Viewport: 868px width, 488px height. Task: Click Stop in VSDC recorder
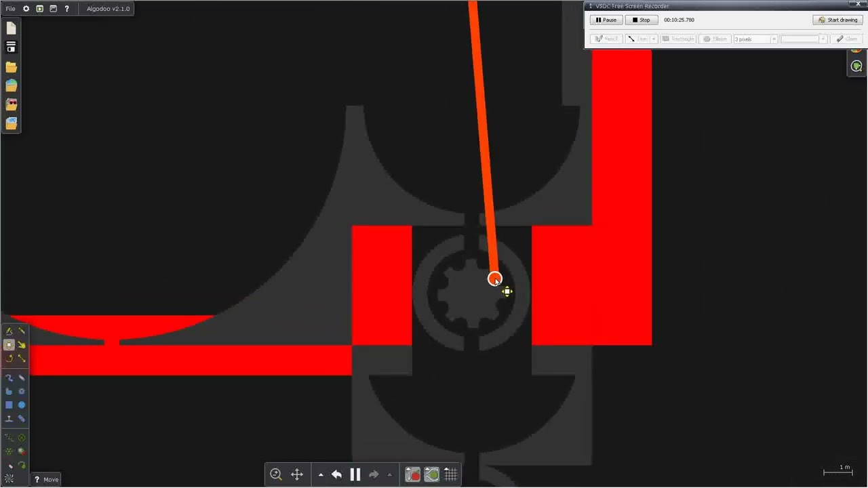coord(642,20)
